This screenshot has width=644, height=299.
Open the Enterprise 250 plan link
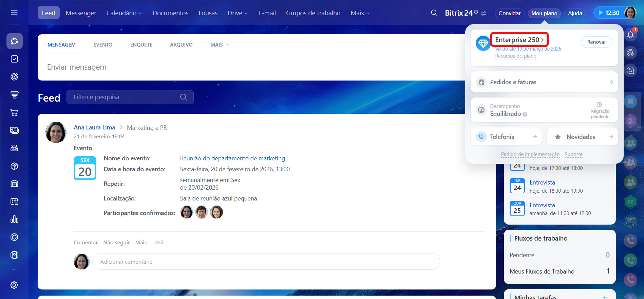pyautogui.click(x=519, y=40)
